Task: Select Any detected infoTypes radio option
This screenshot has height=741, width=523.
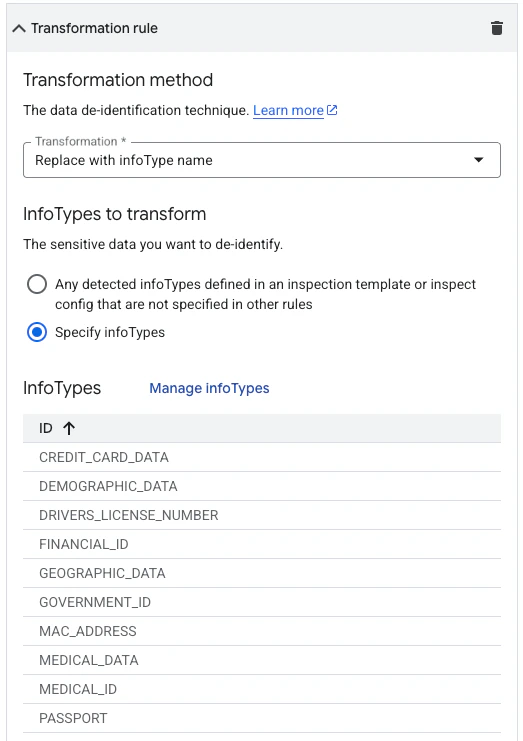Action: tap(37, 284)
